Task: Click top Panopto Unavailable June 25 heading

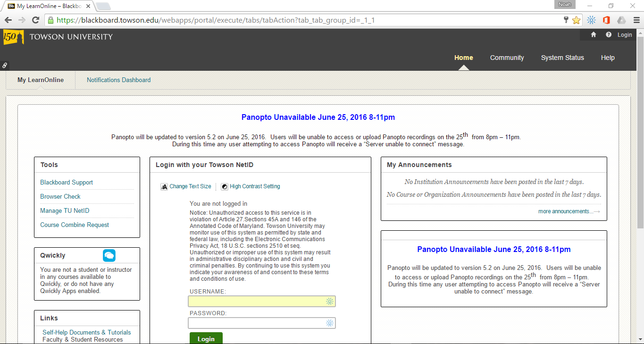Action: click(x=318, y=117)
